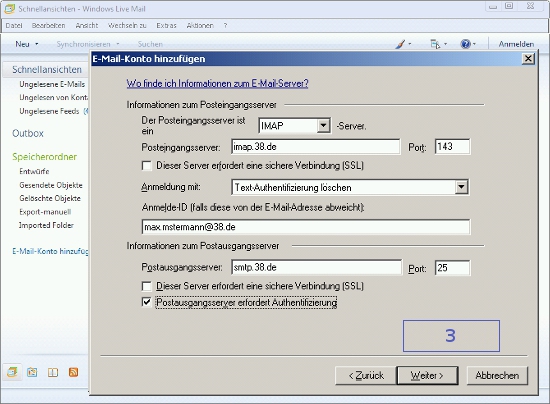Viewport: 550px width, 404px height.
Task: Open the Extras menu
Action: click(x=166, y=26)
